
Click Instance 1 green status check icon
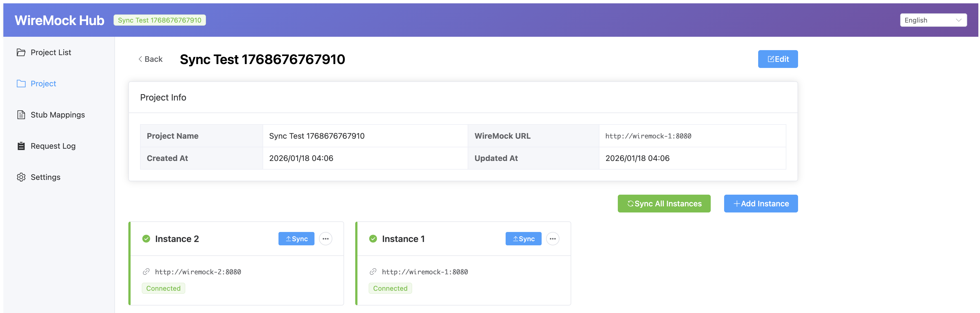click(x=373, y=239)
